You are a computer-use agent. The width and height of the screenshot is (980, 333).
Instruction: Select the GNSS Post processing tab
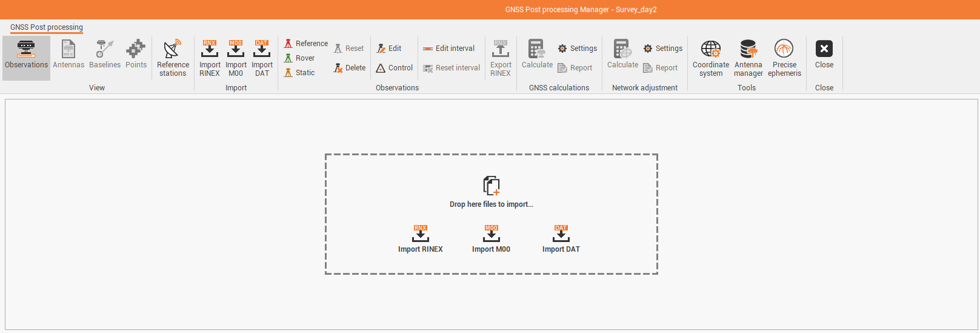[x=47, y=27]
